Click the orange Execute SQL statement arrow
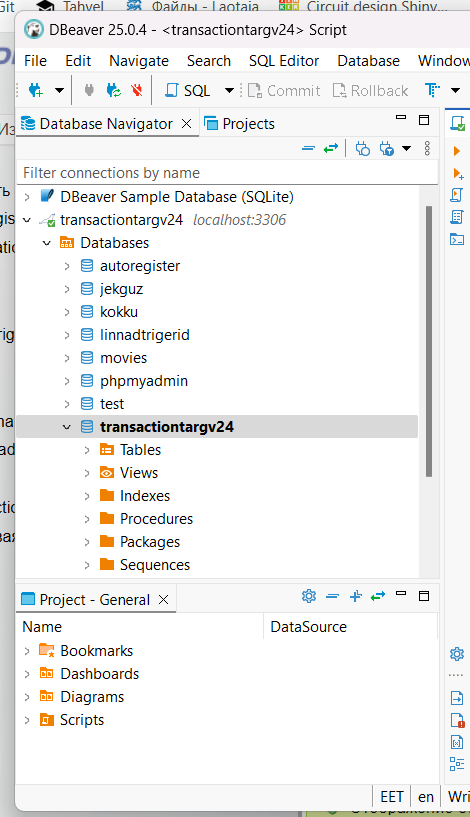The image size is (470, 817). click(x=457, y=151)
